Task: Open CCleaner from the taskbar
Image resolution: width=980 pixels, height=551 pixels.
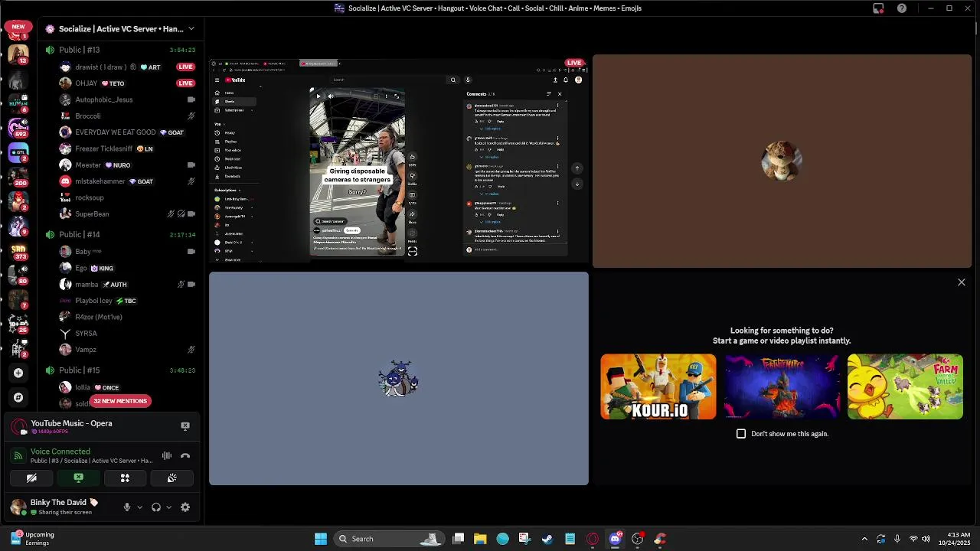Action: (x=660, y=539)
